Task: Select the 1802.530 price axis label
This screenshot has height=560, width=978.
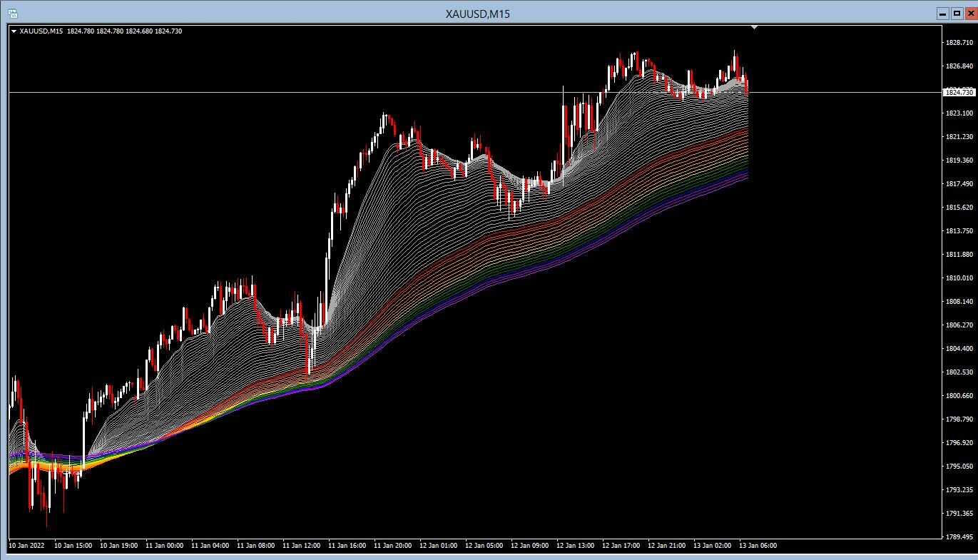Action: (x=959, y=372)
